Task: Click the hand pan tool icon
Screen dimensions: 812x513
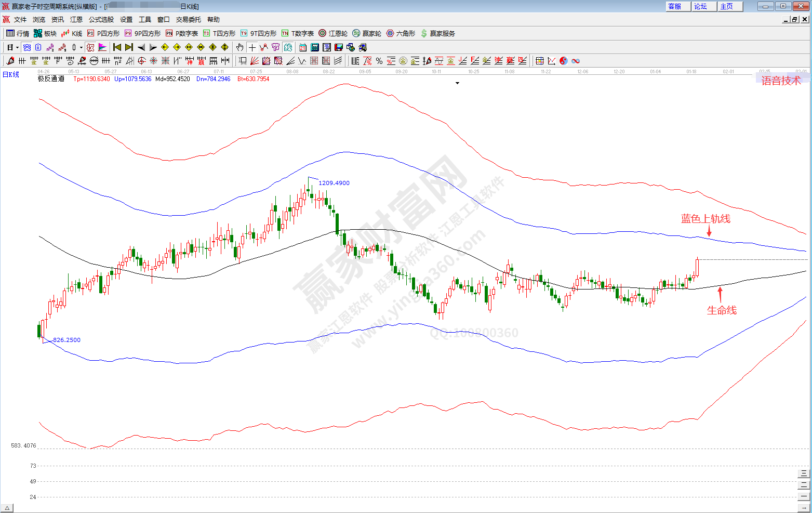Action: point(239,47)
